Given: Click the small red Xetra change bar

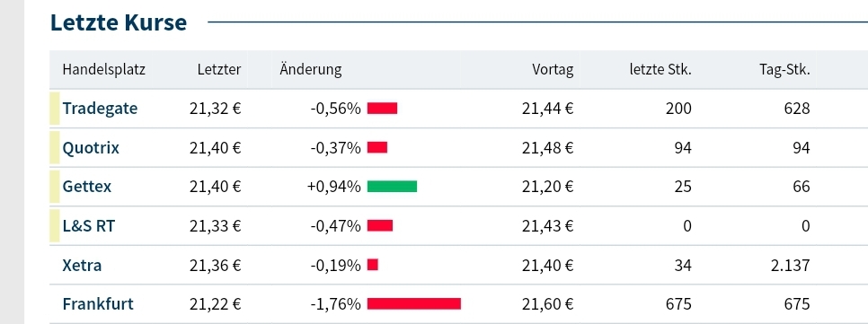Looking at the screenshot, I should pyautogui.click(x=373, y=266).
